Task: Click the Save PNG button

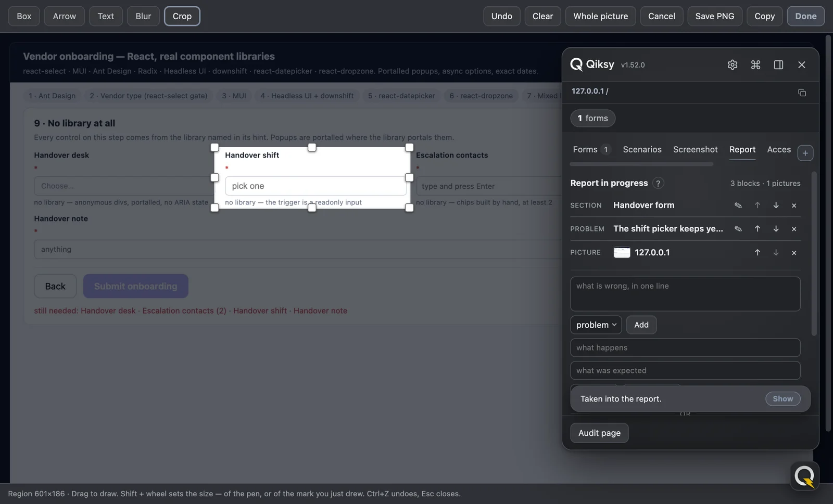Action: 715,16
